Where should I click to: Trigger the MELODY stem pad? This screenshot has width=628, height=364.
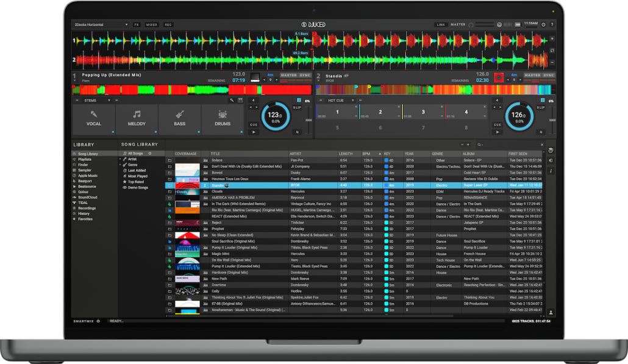(x=137, y=119)
